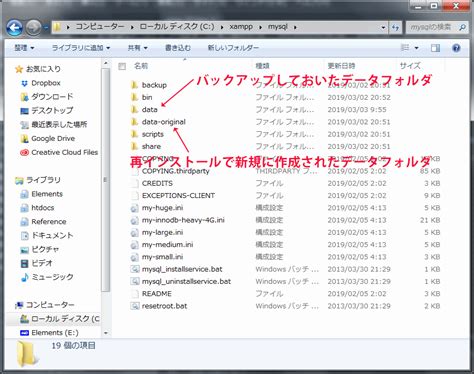The height and width of the screenshot is (374, 474).
Task: Open デスクトップ in favorites
Action: pyautogui.click(x=52, y=111)
